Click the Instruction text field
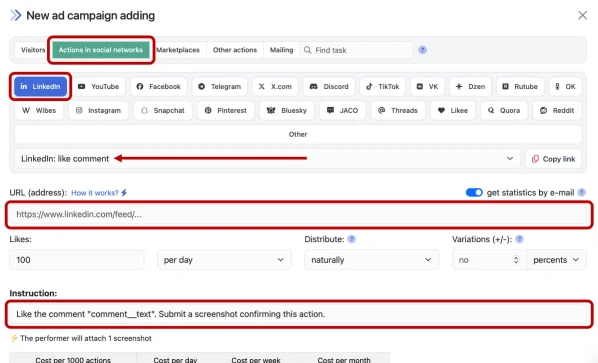Image resolution: width=598 pixels, height=363 pixels. click(x=298, y=314)
